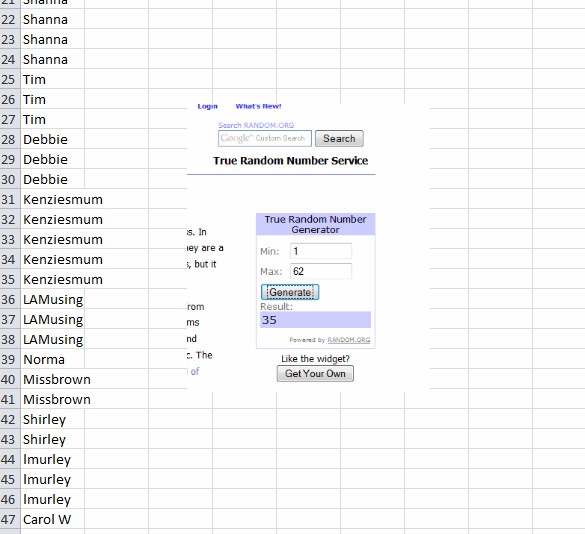Select Shanna cell in row 23
The height and width of the screenshot is (534, 585).
(53, 40)
